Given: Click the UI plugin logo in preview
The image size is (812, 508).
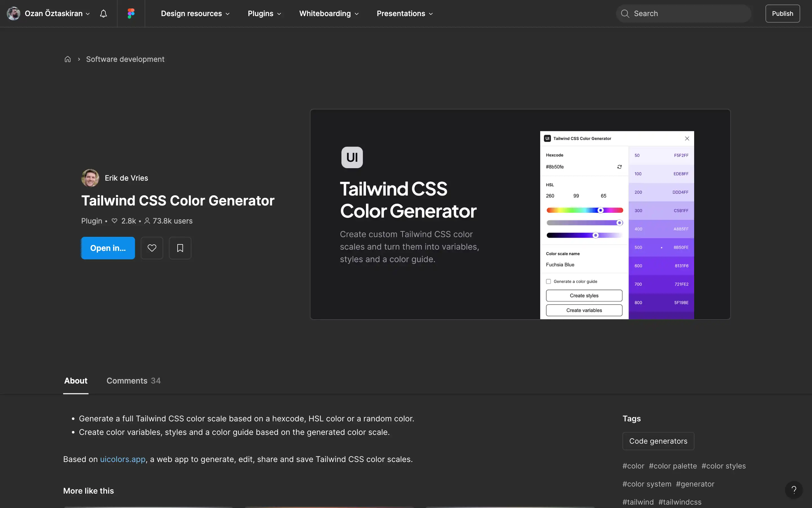Looking at the screenshot, I should (352, 157).
